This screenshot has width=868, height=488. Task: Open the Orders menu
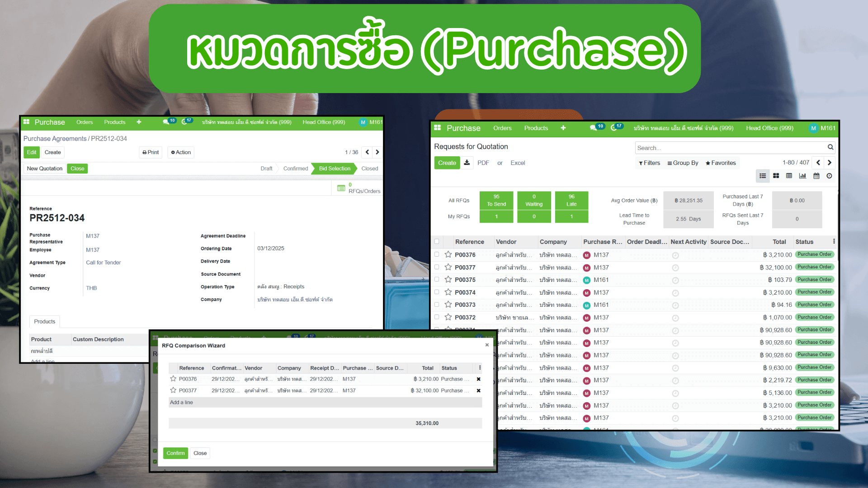point(502,128)
